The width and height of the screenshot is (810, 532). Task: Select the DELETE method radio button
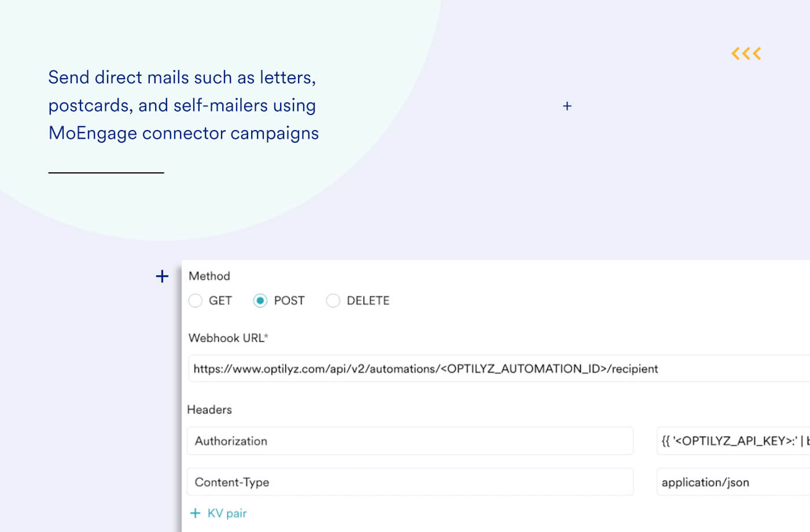[333, 301]
